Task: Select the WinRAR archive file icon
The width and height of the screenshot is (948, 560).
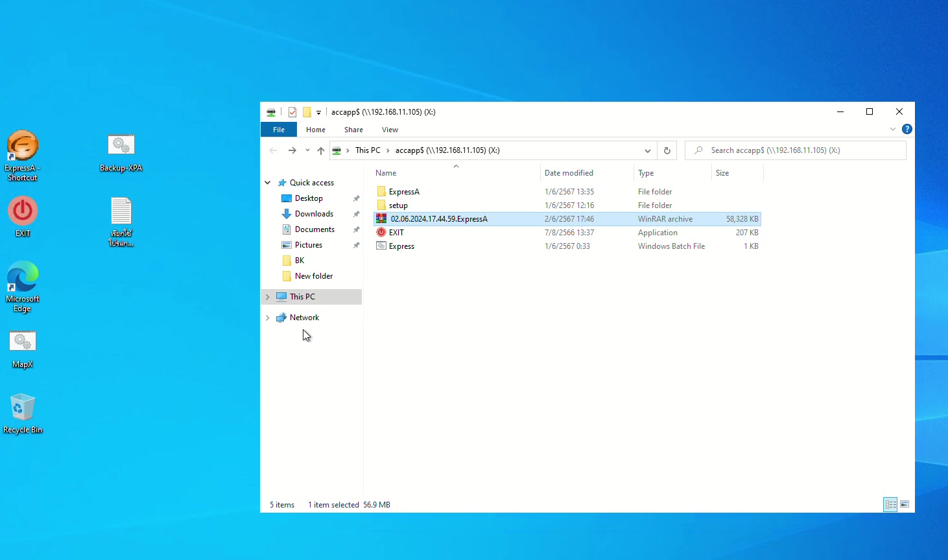Action: 381,219
